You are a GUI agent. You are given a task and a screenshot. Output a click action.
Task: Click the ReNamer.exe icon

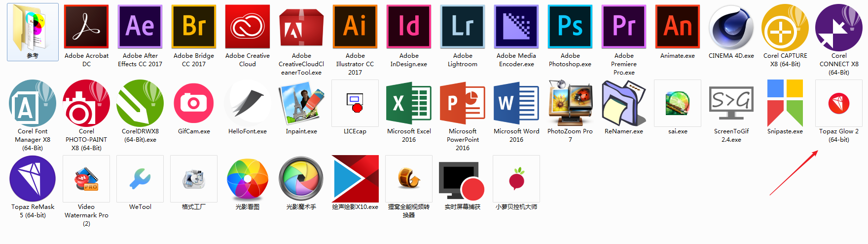(x=624, y=103)
